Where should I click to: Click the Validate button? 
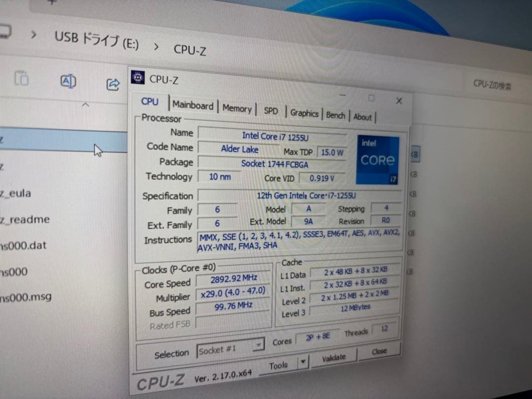(333, 357)
